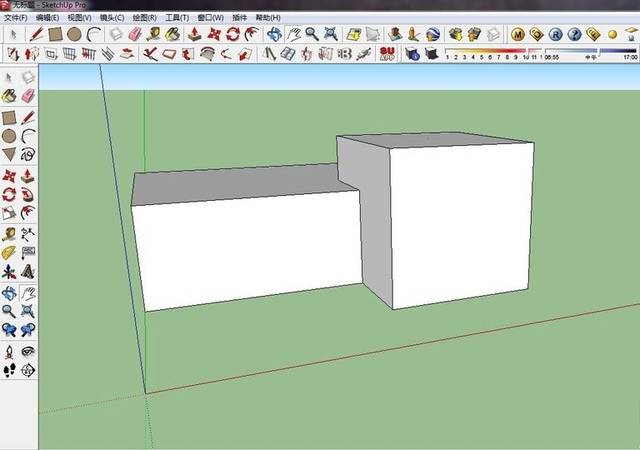This screenshot has width=640, height=450.
Task: Click the white front face of right box
Action: (461, 225)
